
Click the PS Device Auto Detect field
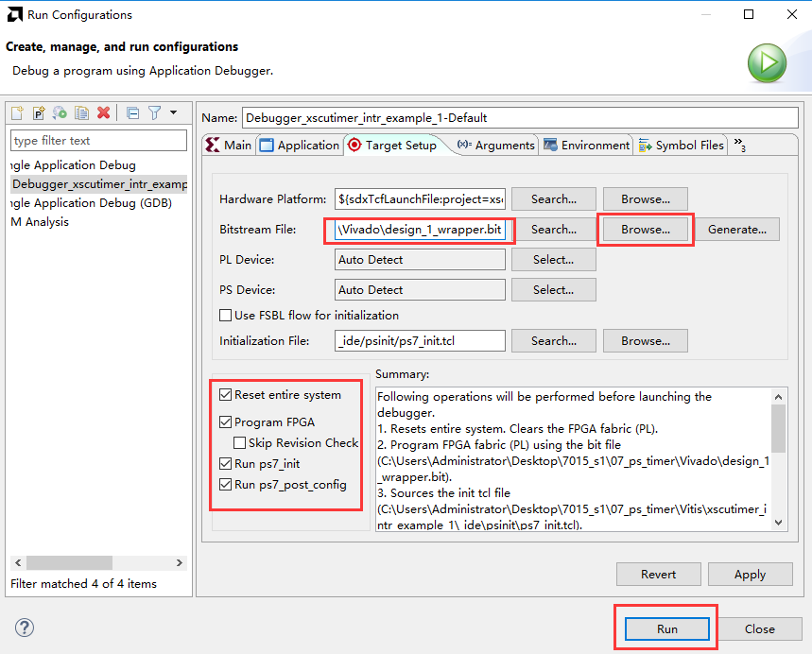pyautogui.click(x=420, y=289)
